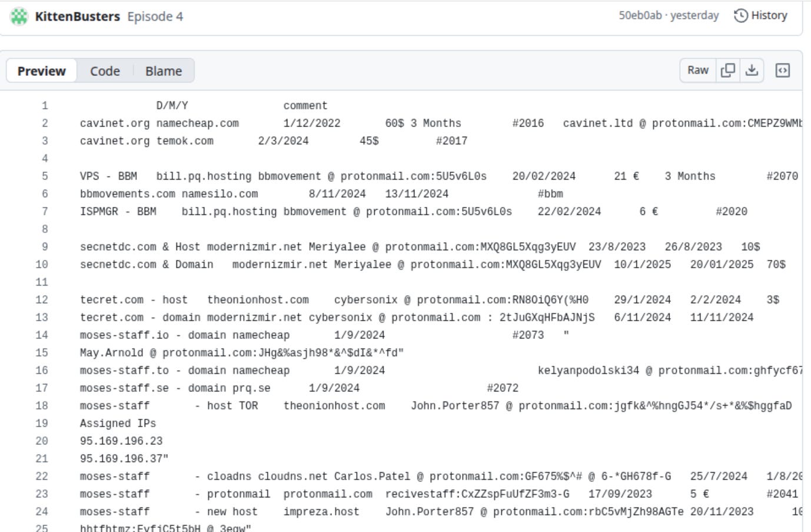Viewport: 811px width, 532px height.
Task: Switch to the Code tab
Action: pyautogui.click(x=105, y=71)
